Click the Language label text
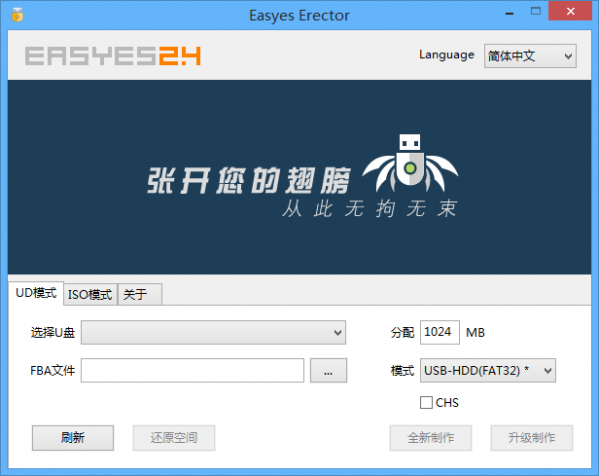The width and height of the screenshot is (599, 476). click(x=447, y=55)
